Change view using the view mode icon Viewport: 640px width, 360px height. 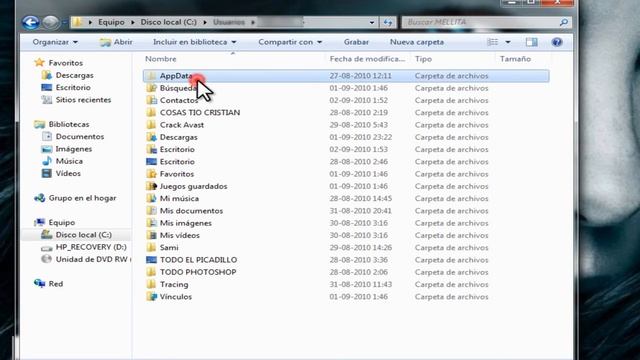point(493,42)
